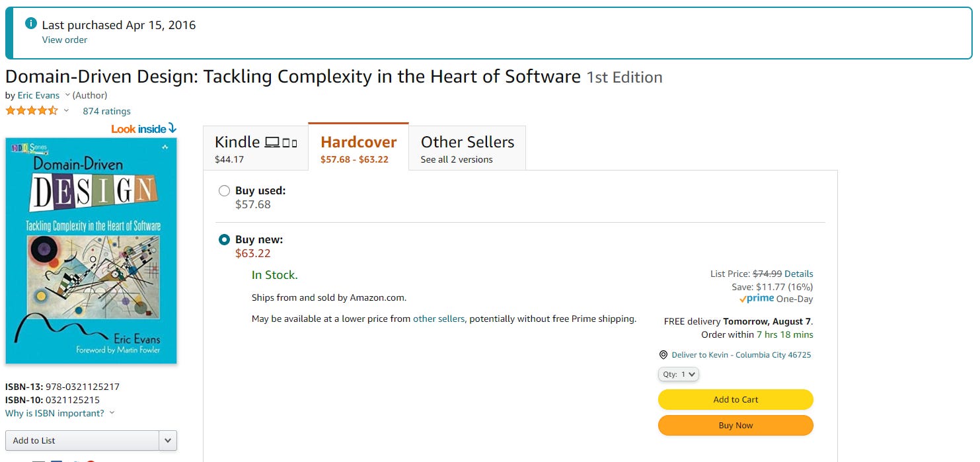980x462 pixels.
Task: Open the Qty quantity dropdown
Action: click(x=678, y=374)
